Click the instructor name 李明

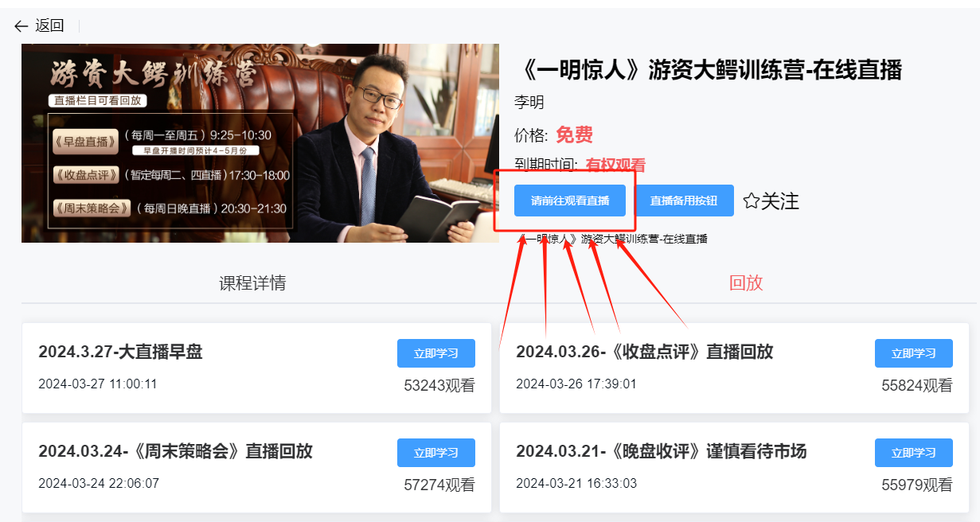point(529,103)
